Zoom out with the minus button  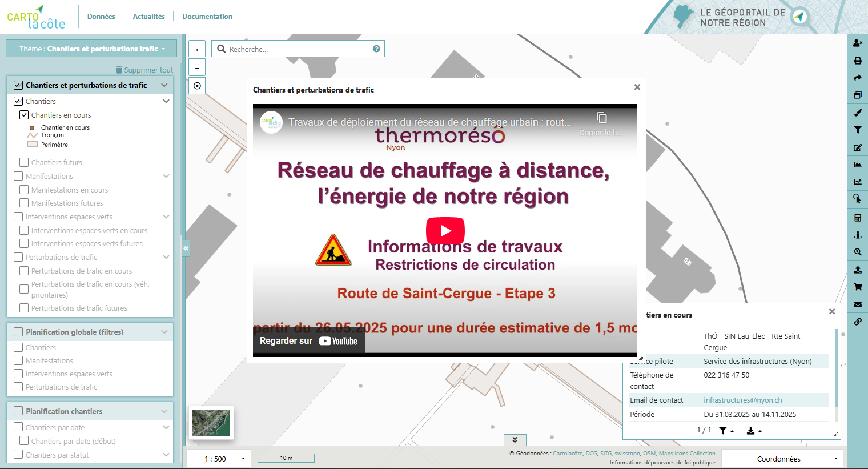tap(197, 67)
